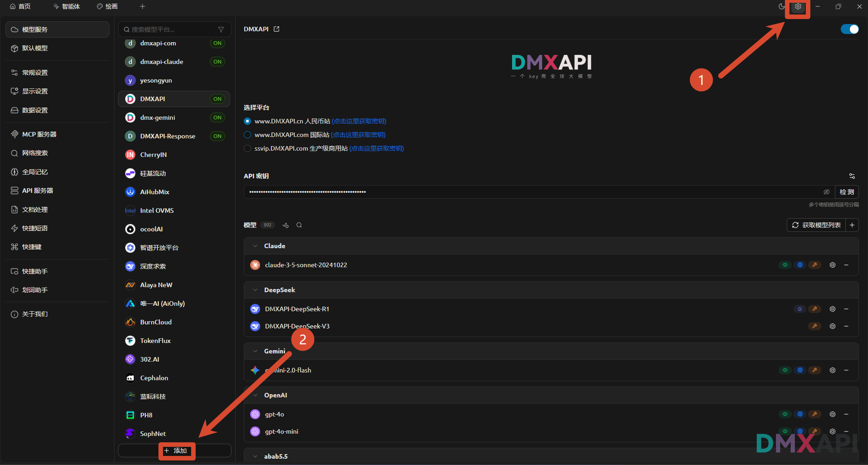Viewport: 868px width, 465px height.
Task: Click the search models magnifier icon
Action: [299, 225]
